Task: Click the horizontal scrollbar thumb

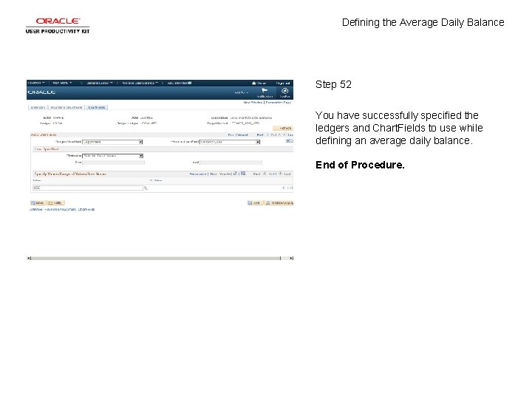Action: click(156, 258)
